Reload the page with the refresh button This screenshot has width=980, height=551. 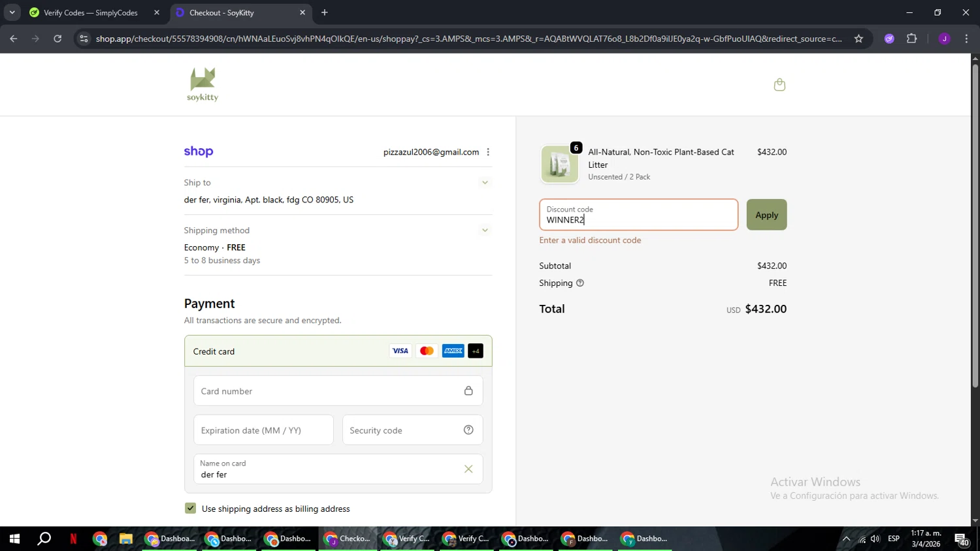(57, 39)
